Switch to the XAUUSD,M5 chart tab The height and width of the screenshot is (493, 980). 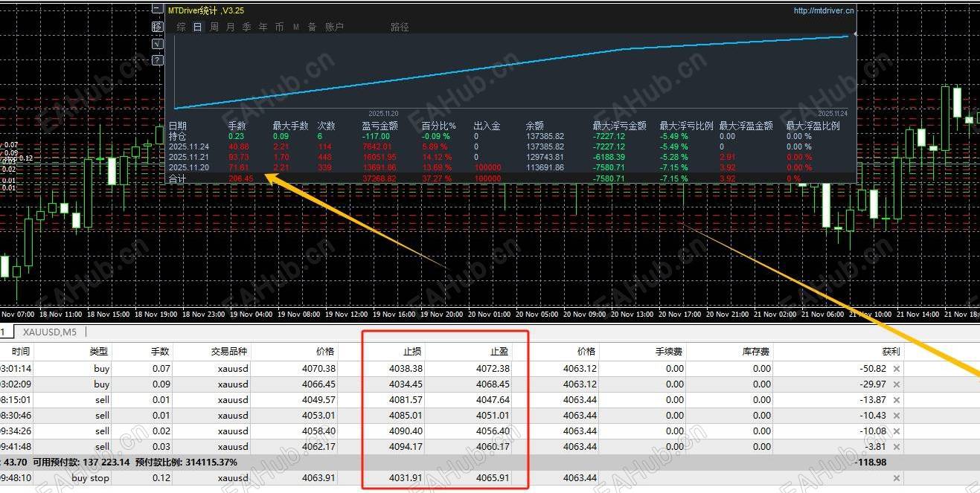(x=50, y=332)
